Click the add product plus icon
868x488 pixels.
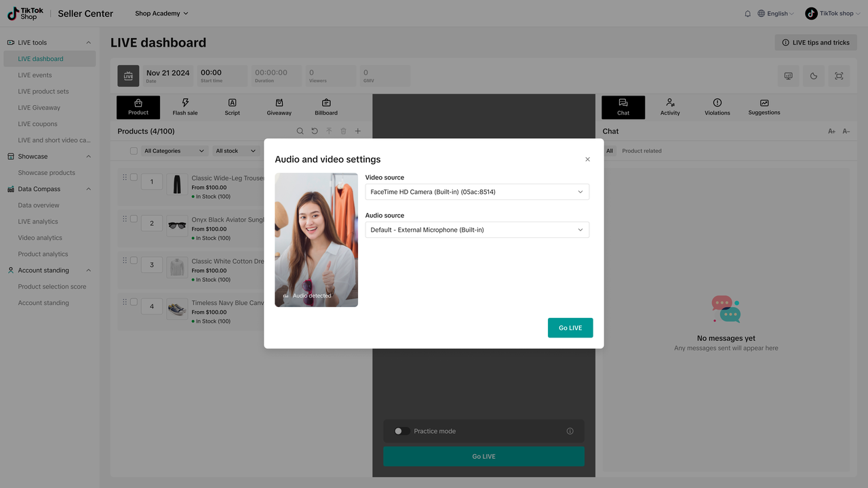pos(358,131)
